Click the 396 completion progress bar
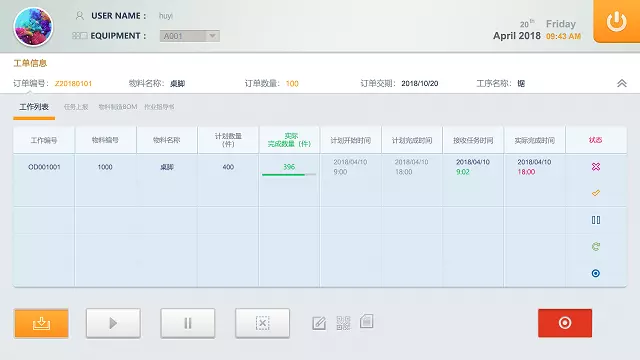The height and width of the screenshot is (360, 640). 289,174
